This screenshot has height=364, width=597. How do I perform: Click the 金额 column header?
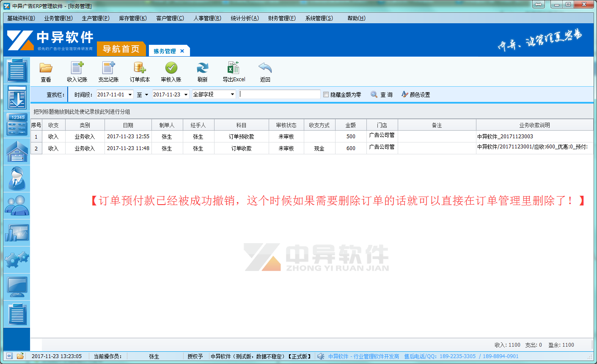pos(351,125)
